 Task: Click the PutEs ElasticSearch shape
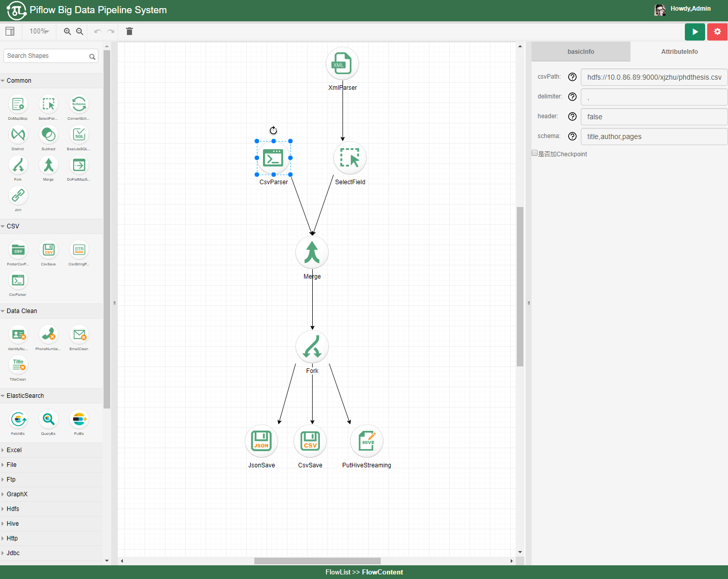(x=79, y=420)
